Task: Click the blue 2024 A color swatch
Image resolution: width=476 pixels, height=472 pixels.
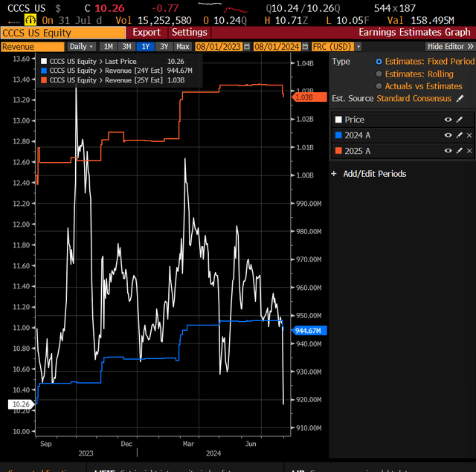Action: coord(338,135)
